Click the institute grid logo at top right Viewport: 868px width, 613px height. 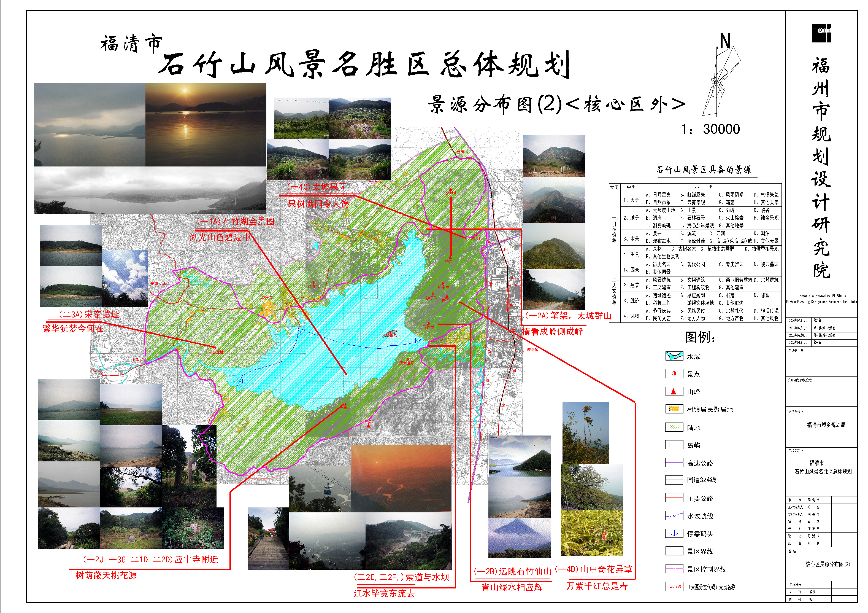[822, 33]
